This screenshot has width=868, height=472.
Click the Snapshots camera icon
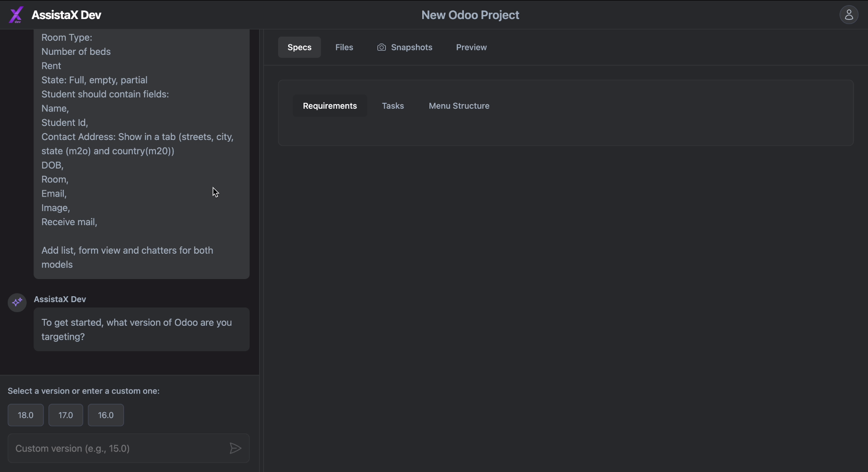(x=382, y=48)
